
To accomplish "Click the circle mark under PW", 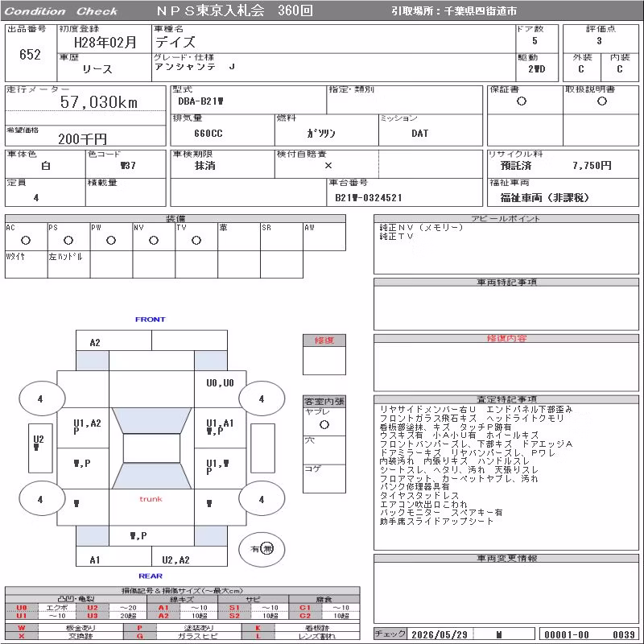I will [x=111, y=240].
